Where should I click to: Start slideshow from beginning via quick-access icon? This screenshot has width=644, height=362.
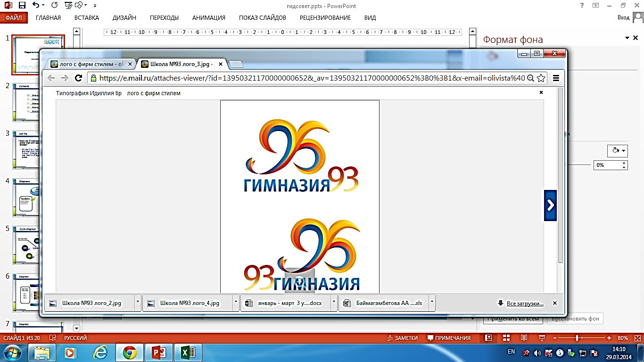(68, 6)
